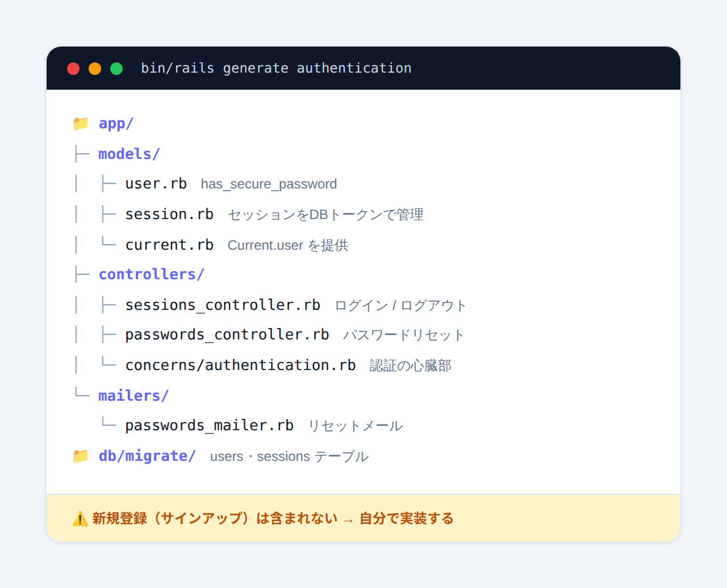Select the controllers/ directory
This screenshot has height=588, width=727.
151,275
